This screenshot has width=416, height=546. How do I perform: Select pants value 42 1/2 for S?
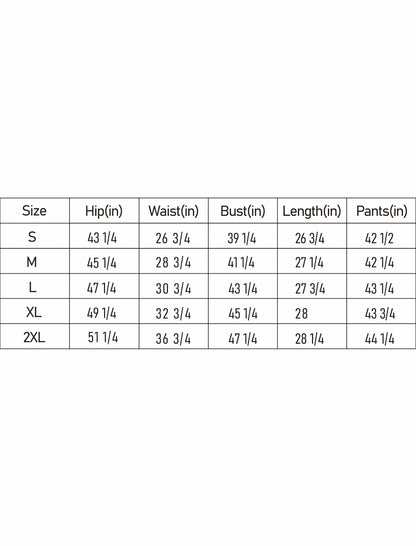[x=379, y=239]
